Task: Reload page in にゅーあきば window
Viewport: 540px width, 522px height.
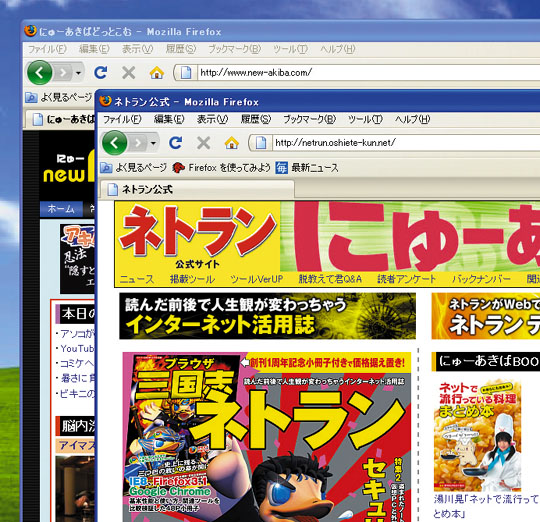Action: pos(101,72)
